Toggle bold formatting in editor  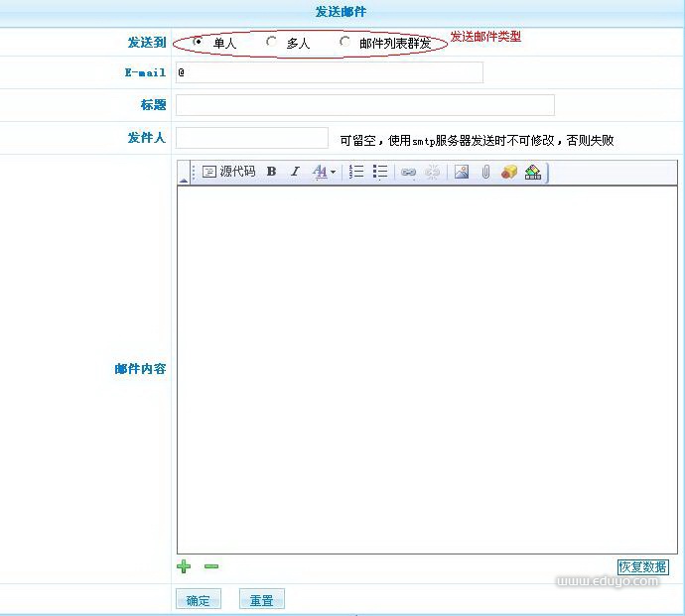(x=271, y=172)
